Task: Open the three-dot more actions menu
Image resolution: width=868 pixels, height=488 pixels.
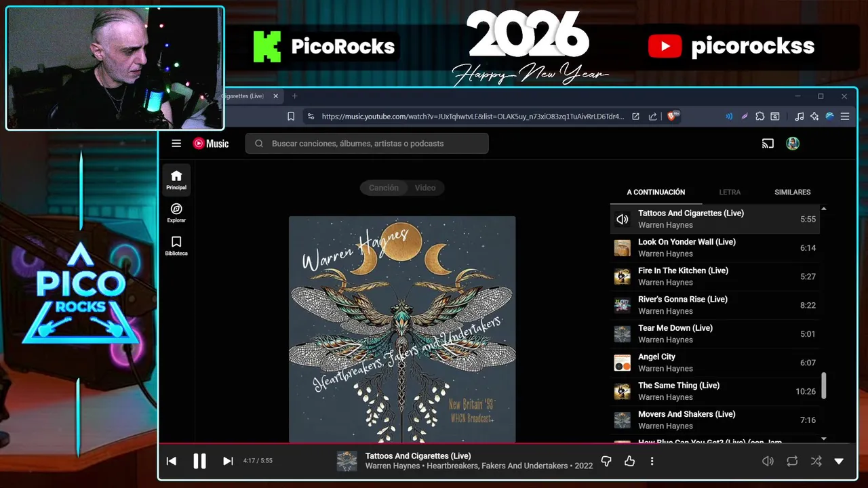Action: pyautogui.click(x=652, y=461)
